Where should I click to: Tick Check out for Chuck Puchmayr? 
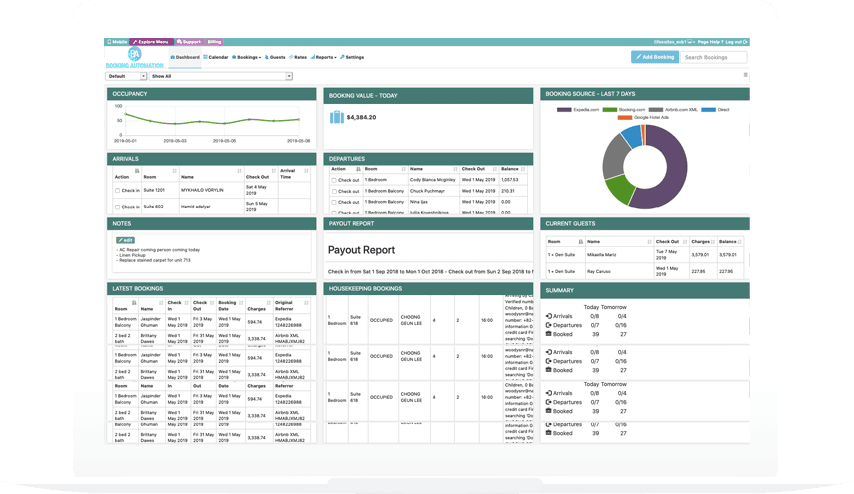(x=333, y=191)
